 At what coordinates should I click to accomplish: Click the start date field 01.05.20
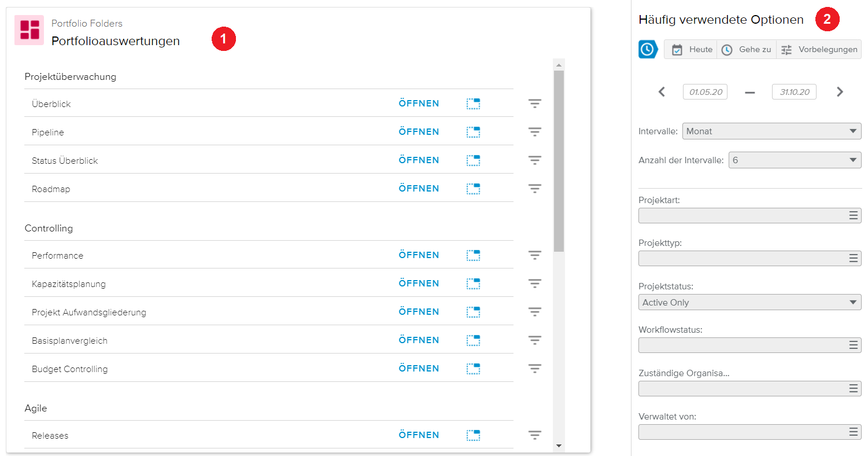[x=705, y=92]
